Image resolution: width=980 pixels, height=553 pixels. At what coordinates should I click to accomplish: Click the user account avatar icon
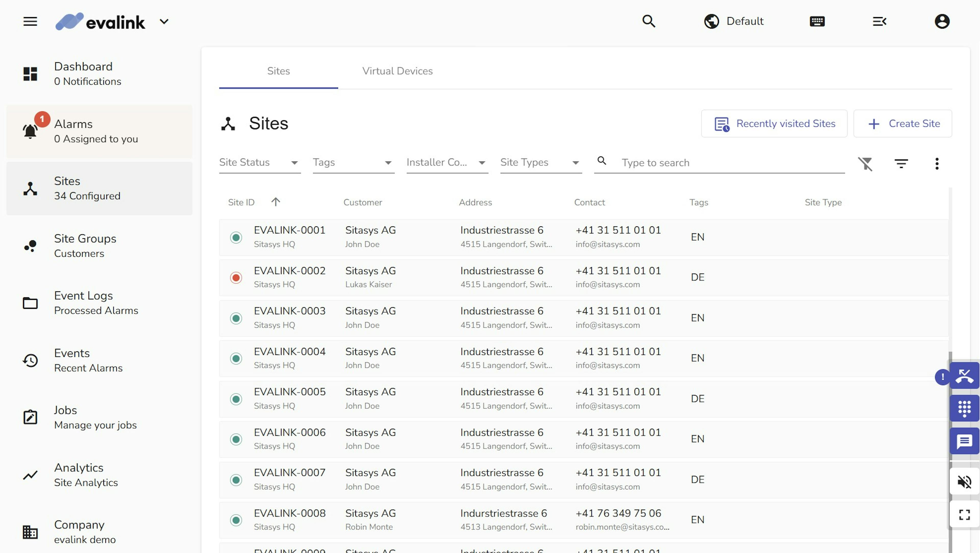click(x=942, y=21)
